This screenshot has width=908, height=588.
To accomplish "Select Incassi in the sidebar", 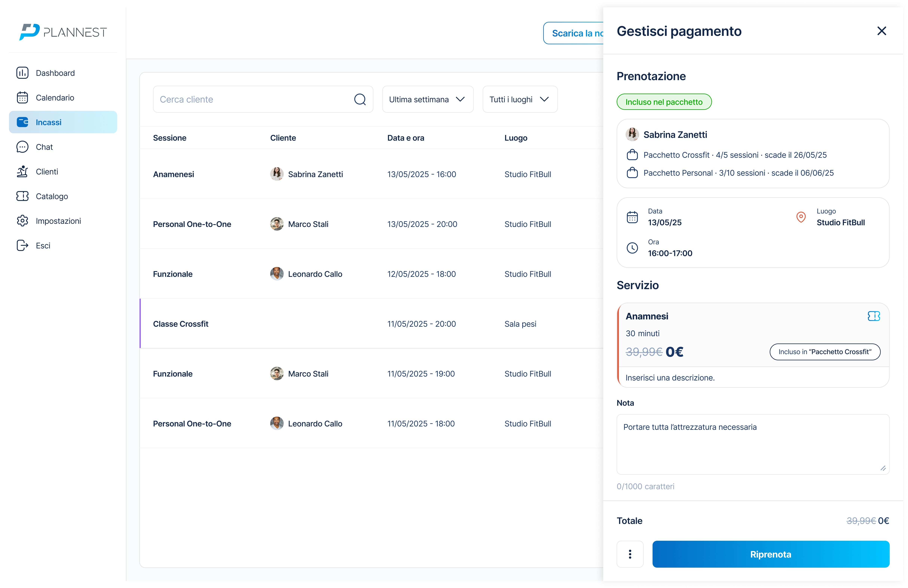I will tap(63, 122).
